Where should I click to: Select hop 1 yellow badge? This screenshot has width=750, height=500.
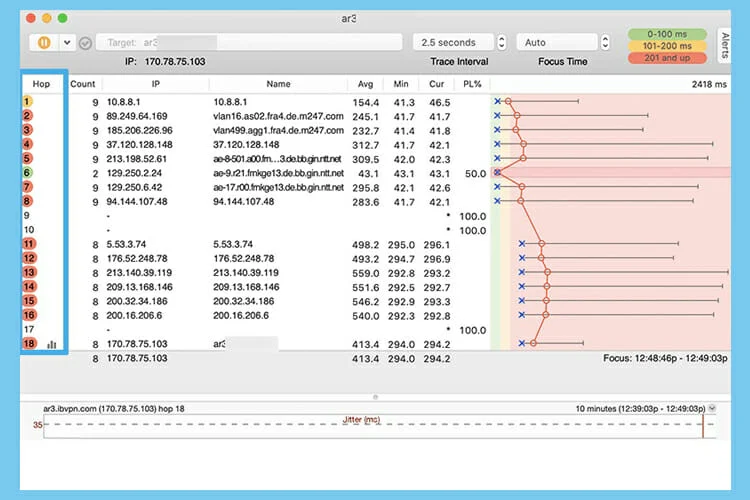click(27, 101)
